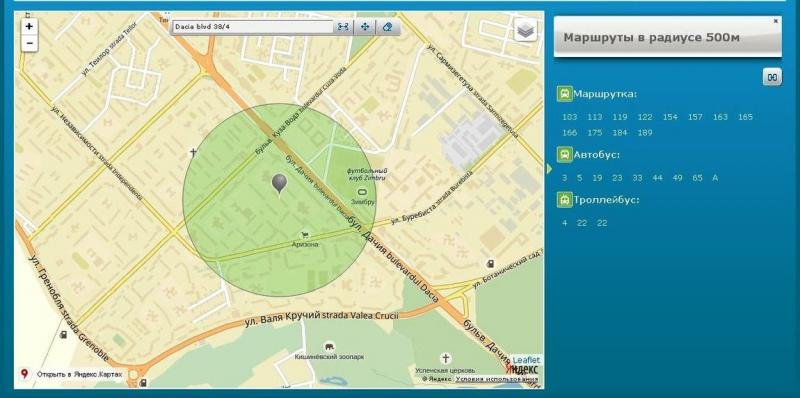Close the routes panel with x
The width and height of the screenshot is (800, 398).
point(776,21)
